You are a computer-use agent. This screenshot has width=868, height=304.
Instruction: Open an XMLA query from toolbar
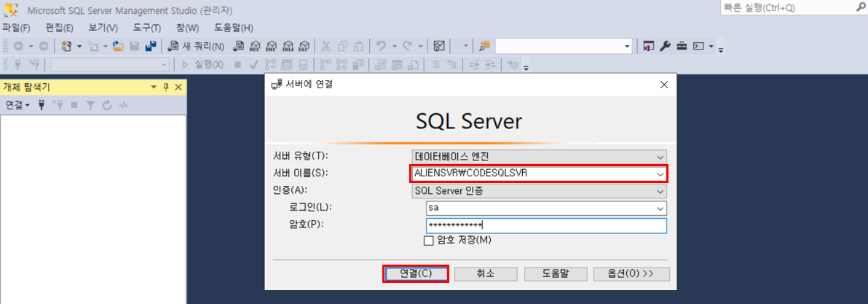[288, 47]
